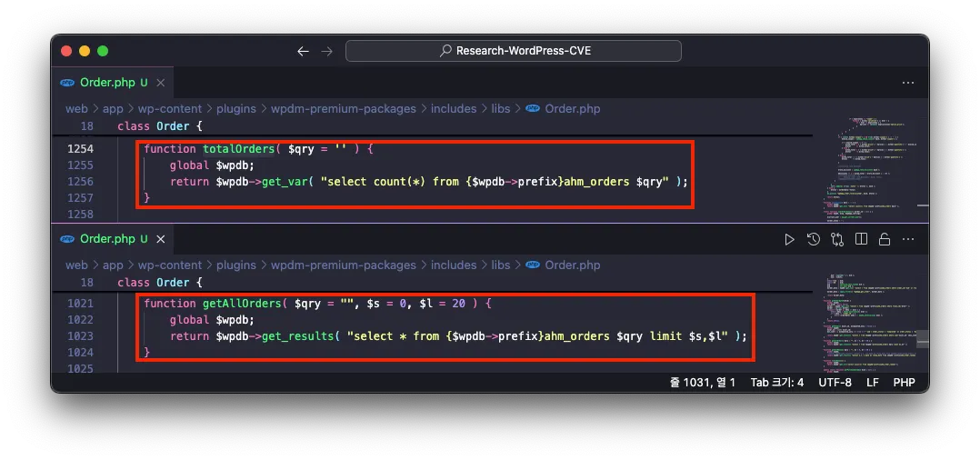This screenshot has width=980, height=460.
Task: Click sticky 'class Order {' in upper editor
Action: (x=160, y=126)
